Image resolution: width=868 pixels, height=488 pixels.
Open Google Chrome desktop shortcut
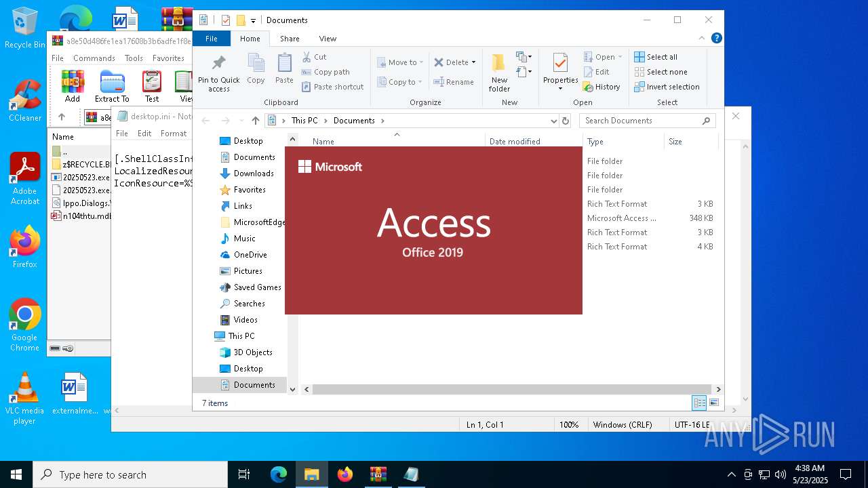click(x=25, y=325)
